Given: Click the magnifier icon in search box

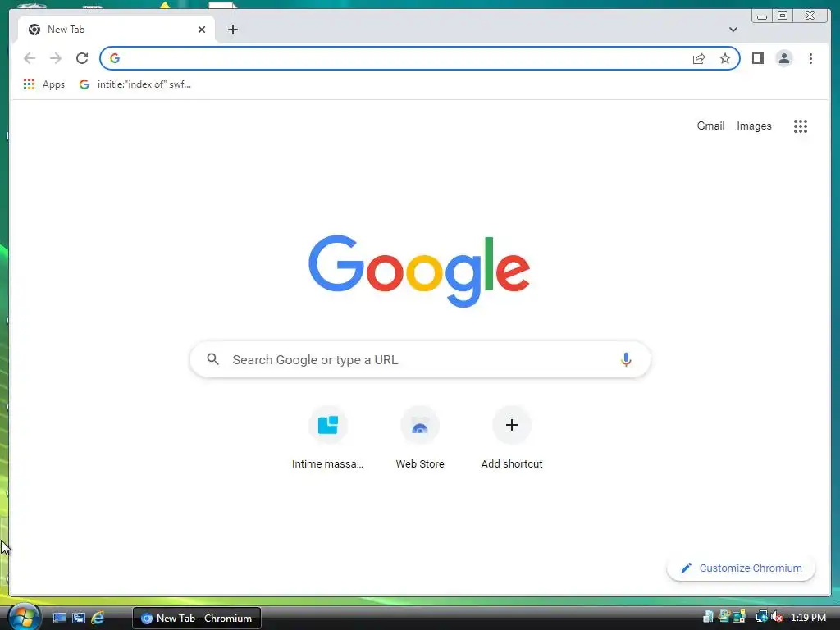Looking at the screenshot, I should click(x=212, y=359).
